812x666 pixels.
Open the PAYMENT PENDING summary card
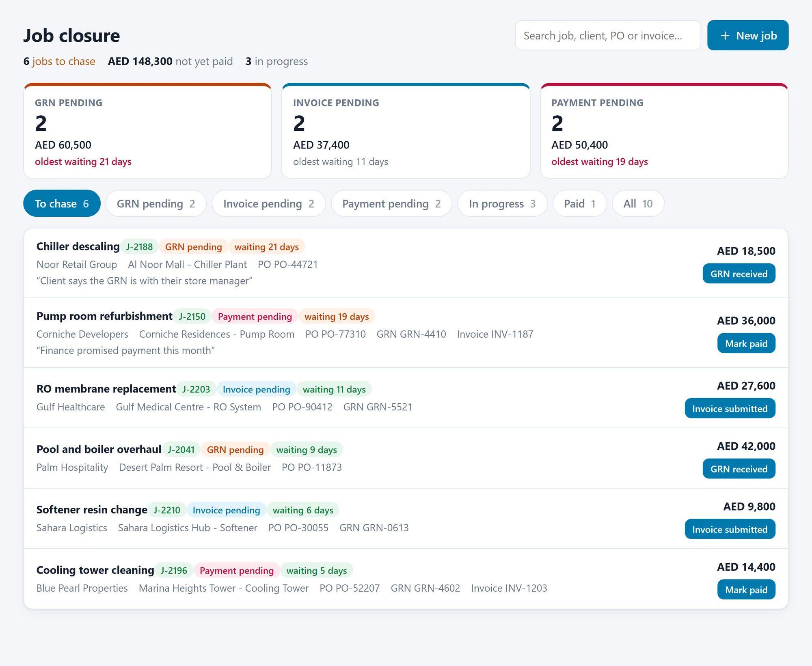tap(664, 131)
